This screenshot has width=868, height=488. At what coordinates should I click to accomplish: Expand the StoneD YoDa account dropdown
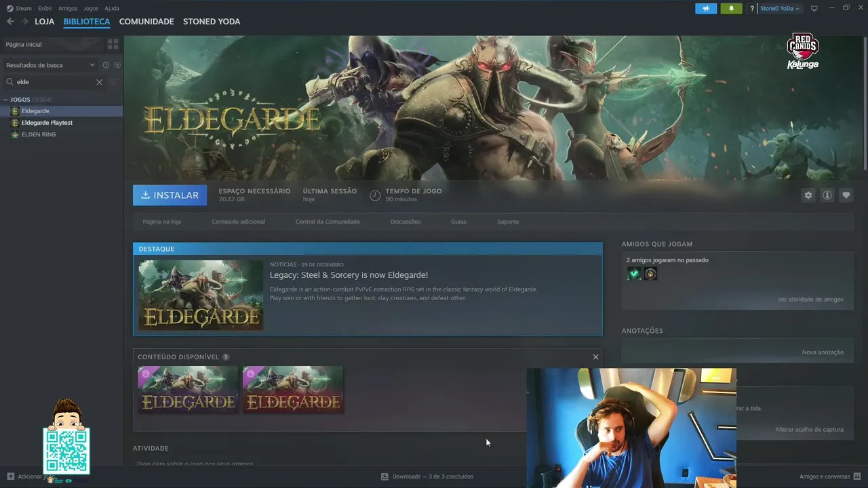click(780, 9)
